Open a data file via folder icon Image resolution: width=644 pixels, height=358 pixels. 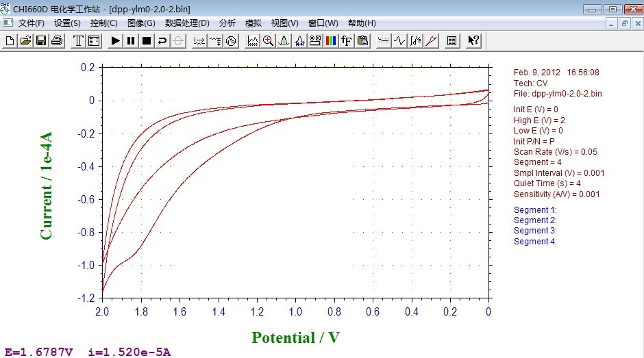(25, 40)
